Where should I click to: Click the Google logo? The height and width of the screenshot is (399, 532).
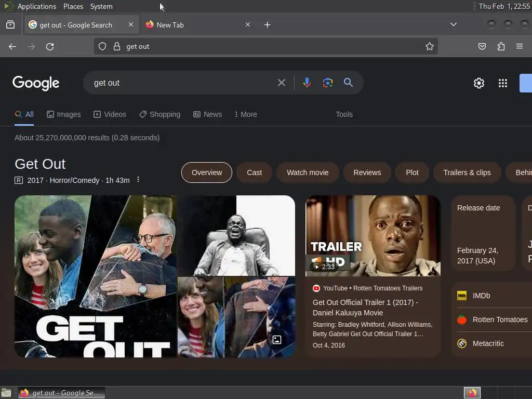[x=36, y=83]
